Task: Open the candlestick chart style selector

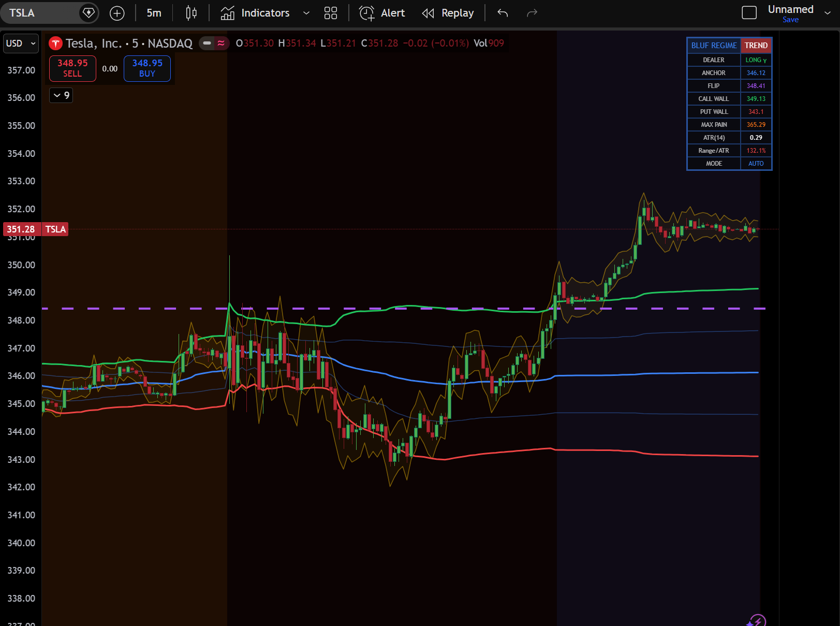Action: coord(191,13)
